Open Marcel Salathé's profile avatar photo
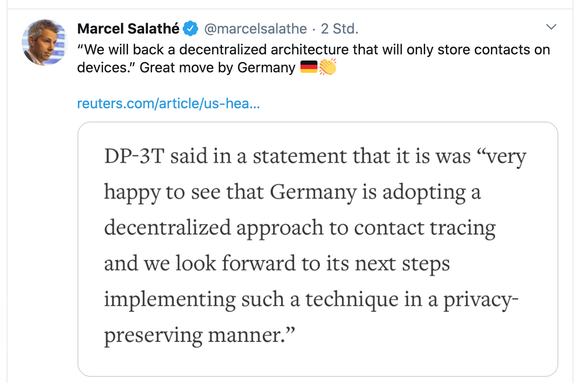This screenshot has height=383, width=582. (x=45, y=42)
